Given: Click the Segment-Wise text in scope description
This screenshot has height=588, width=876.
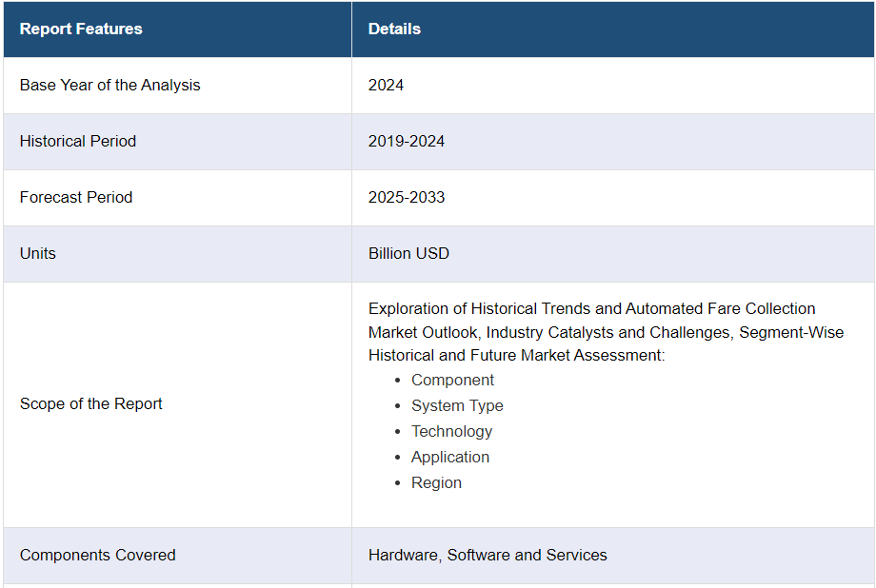Looking at the screenshot, I should [791, 332].
